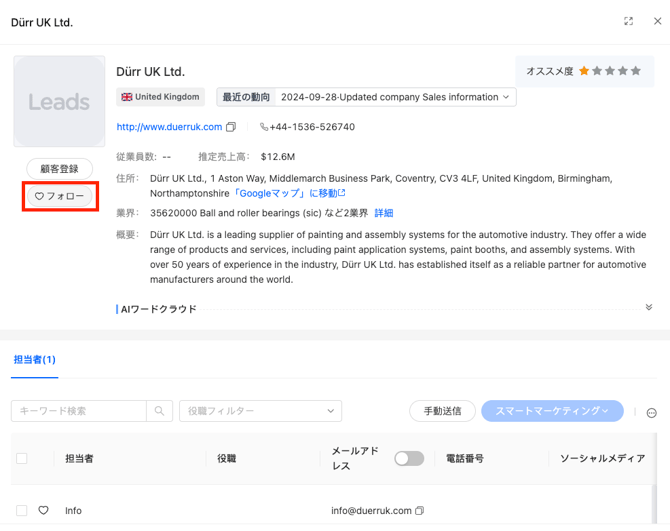Copy the info@duerruk.com email address

point(419,510)
